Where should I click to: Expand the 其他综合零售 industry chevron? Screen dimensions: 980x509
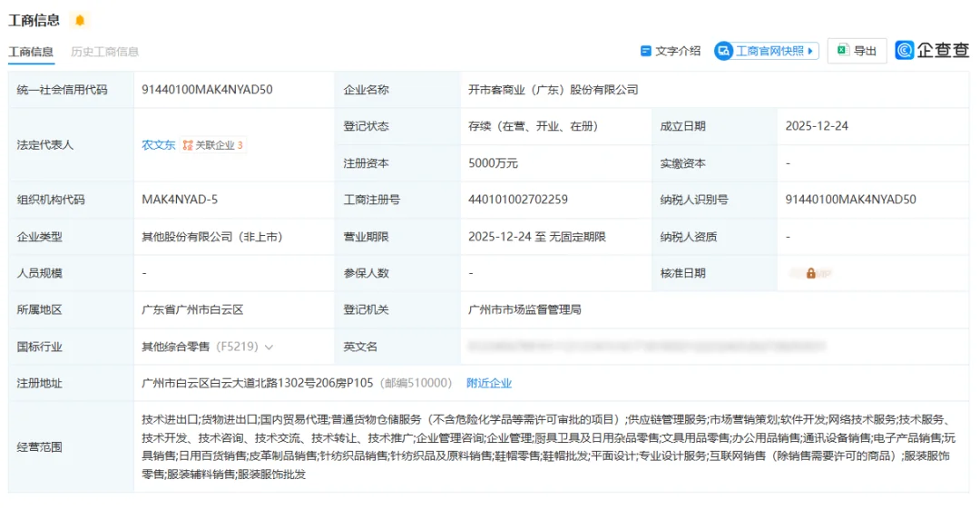pyautogui.click(x=269, y=347)
